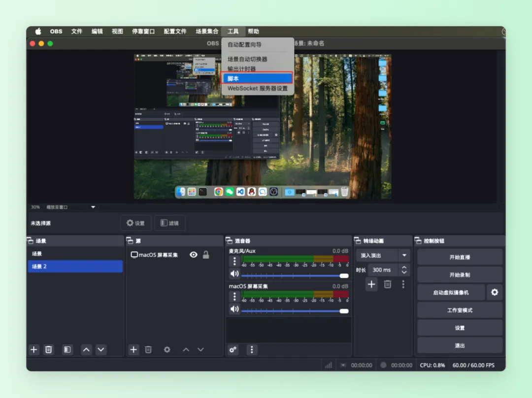This screenshot has height=398, width=532.
Task: Open source properties gear icon
Action: (x=167, y=349)
